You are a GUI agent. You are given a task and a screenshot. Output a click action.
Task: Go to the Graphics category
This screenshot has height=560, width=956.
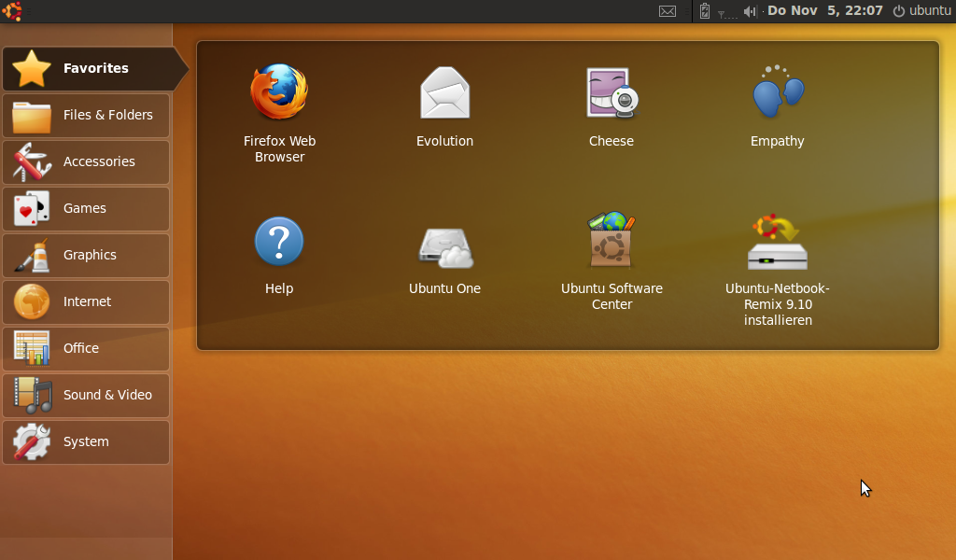(x=86, y=256)
